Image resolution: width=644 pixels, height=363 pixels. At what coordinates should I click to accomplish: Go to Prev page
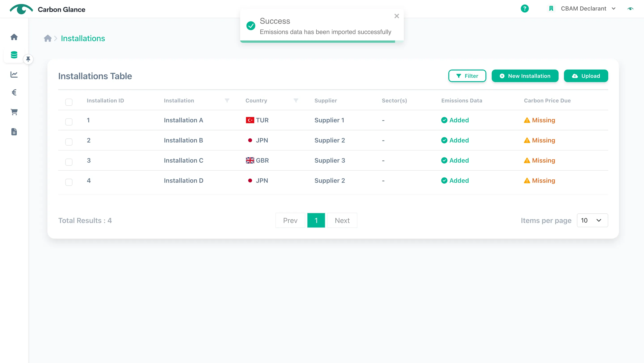[x=290, y=220]
